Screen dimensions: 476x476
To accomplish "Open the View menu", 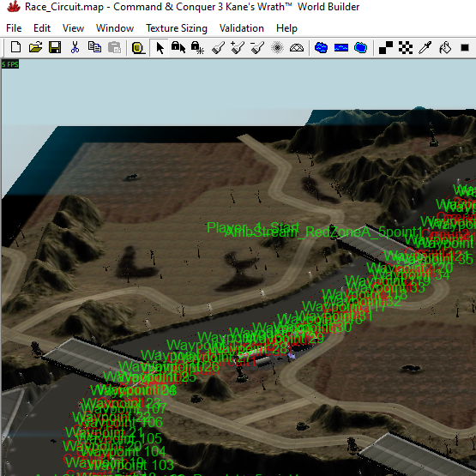I will click(x=73, y=28).
